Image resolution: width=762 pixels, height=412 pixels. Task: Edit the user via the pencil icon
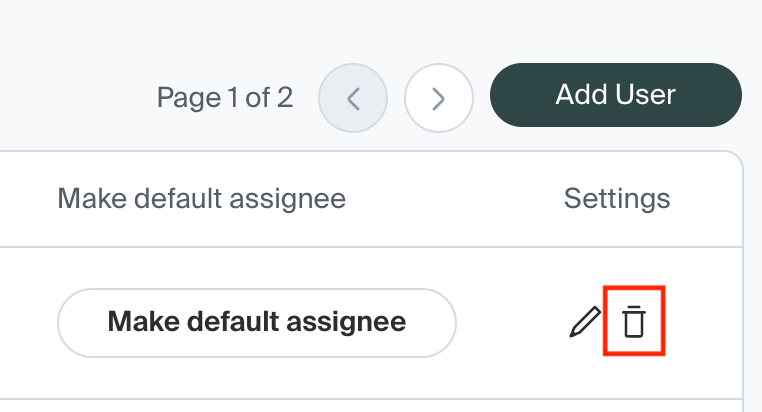coord(584,322)
